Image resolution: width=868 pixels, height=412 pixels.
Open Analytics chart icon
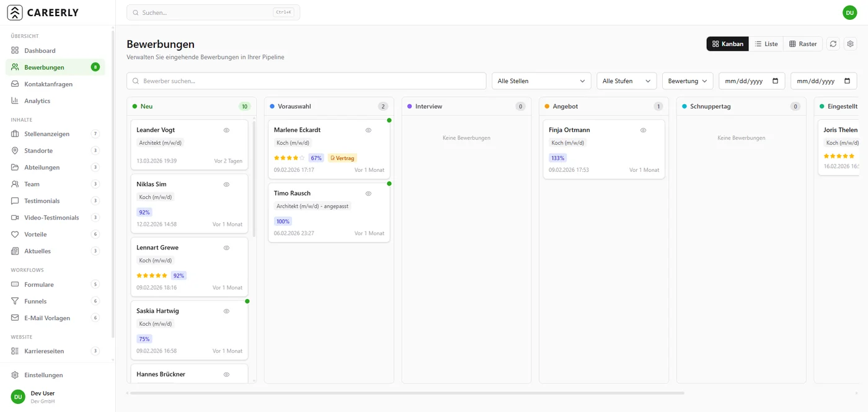pos(15,101)
